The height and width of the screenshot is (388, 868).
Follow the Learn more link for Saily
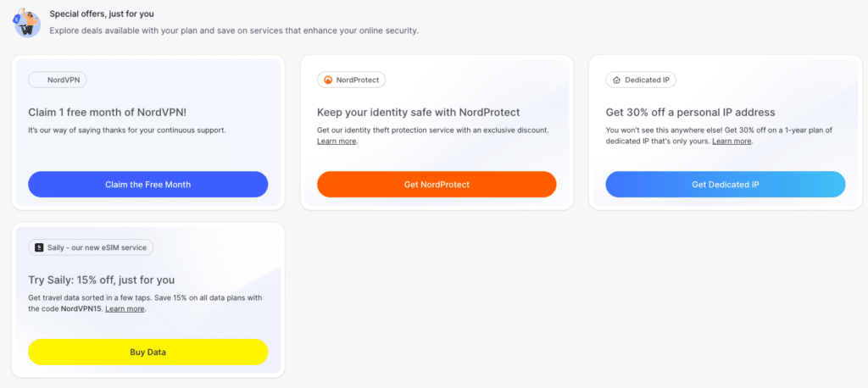point(125,309)
